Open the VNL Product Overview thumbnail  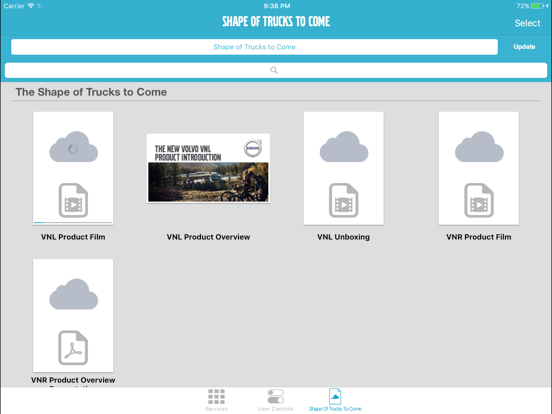coord(208,168)
